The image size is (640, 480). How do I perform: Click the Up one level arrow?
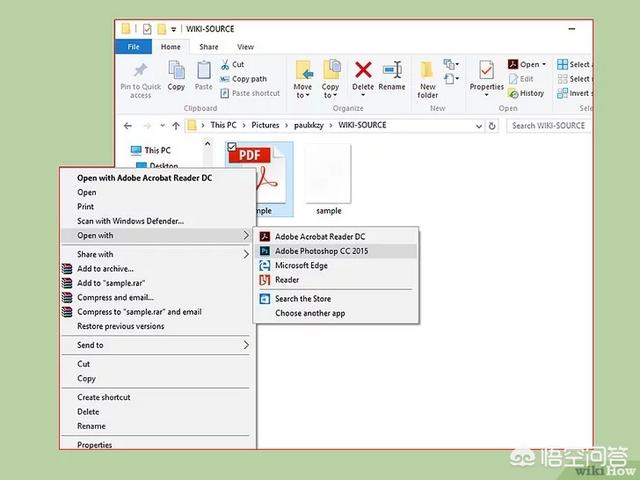(x=176, y=126)
